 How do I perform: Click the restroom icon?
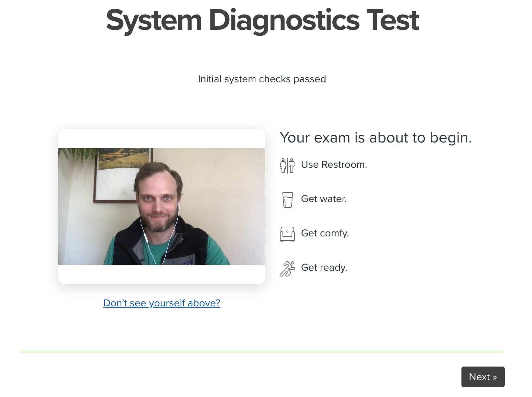pos(287,165)
